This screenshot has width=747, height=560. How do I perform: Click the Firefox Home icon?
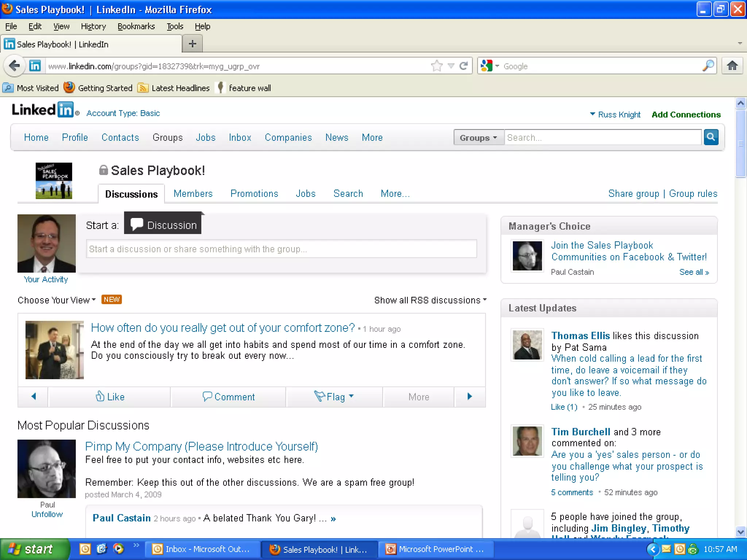(732, 66)
